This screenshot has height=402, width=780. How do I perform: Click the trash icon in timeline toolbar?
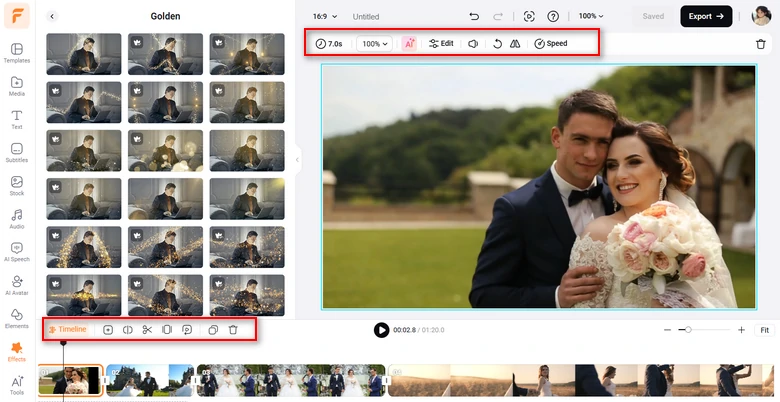[x=233, y=329]
